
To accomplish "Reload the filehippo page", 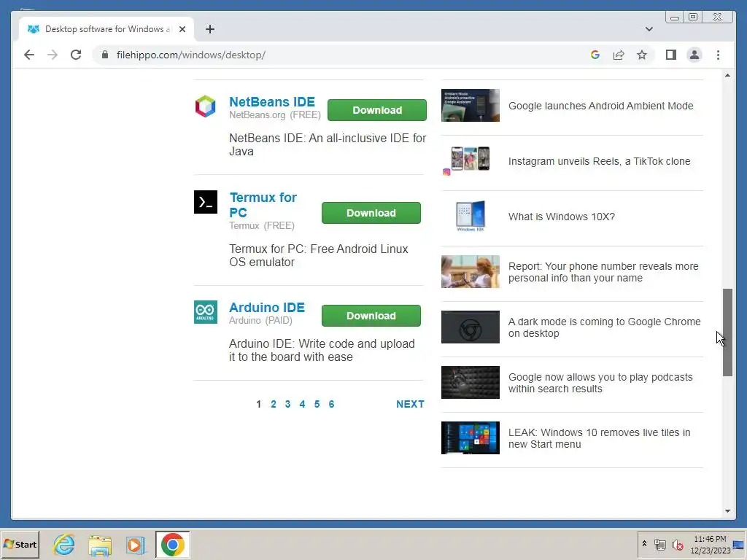I will coord(76,55).
